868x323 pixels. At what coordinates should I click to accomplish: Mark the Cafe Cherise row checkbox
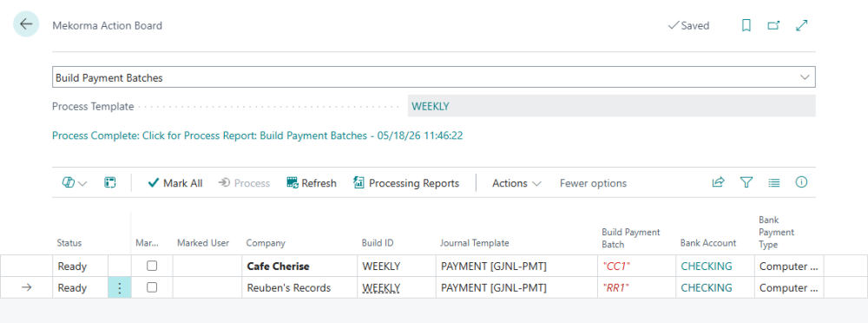[x=152, y=266]
